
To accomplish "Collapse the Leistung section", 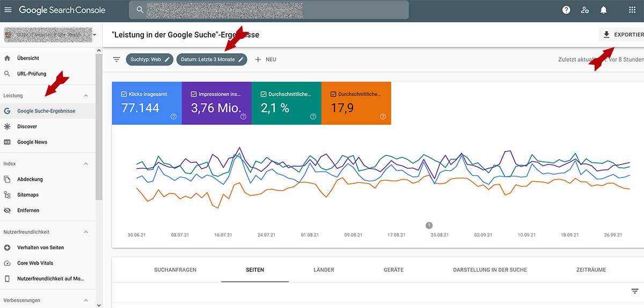I will pos(86,96).
